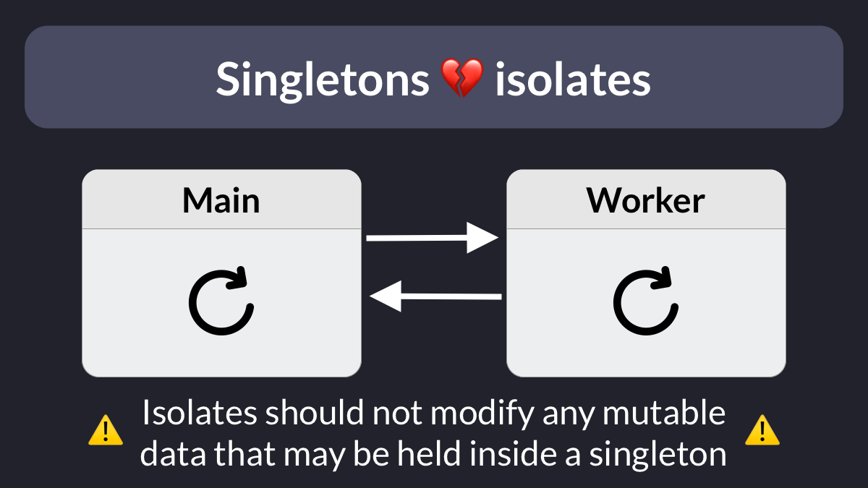Select the Main box header label
Viewport: 868px width, 488px height.
coord(221,200)
